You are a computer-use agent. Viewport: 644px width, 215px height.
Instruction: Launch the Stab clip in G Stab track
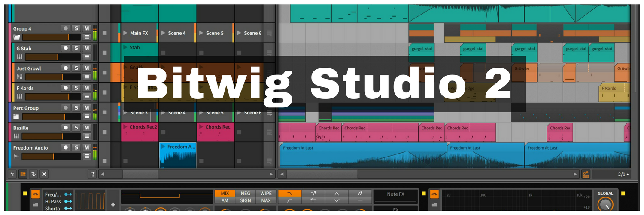click(x=125, y=47)
